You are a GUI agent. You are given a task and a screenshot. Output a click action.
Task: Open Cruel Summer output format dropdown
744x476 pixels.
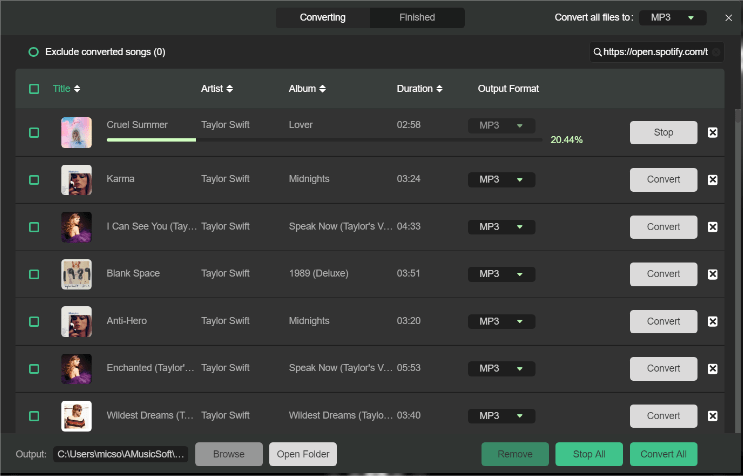point(502,126)
